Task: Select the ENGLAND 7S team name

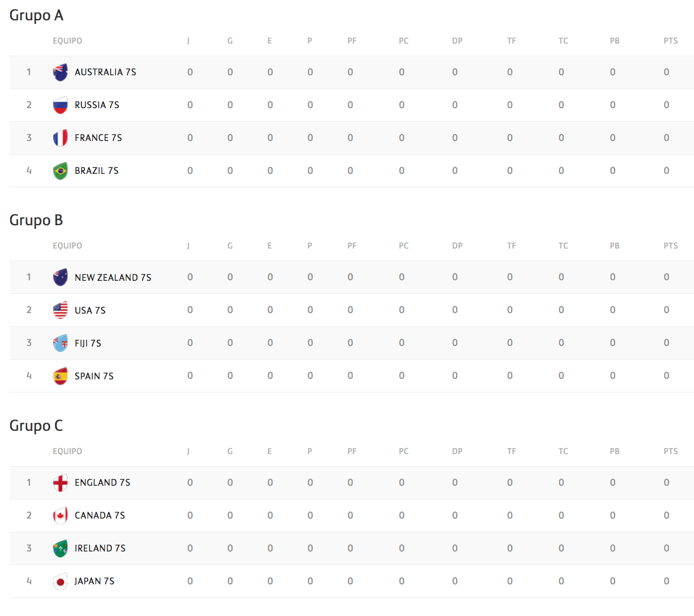Action: (x=102, y=483)
